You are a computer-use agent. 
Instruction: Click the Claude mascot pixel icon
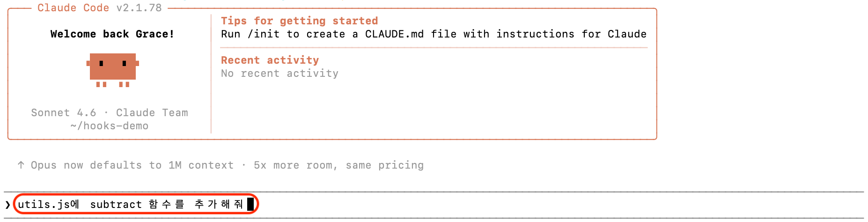pyautogui.click(x=112, y=69)
